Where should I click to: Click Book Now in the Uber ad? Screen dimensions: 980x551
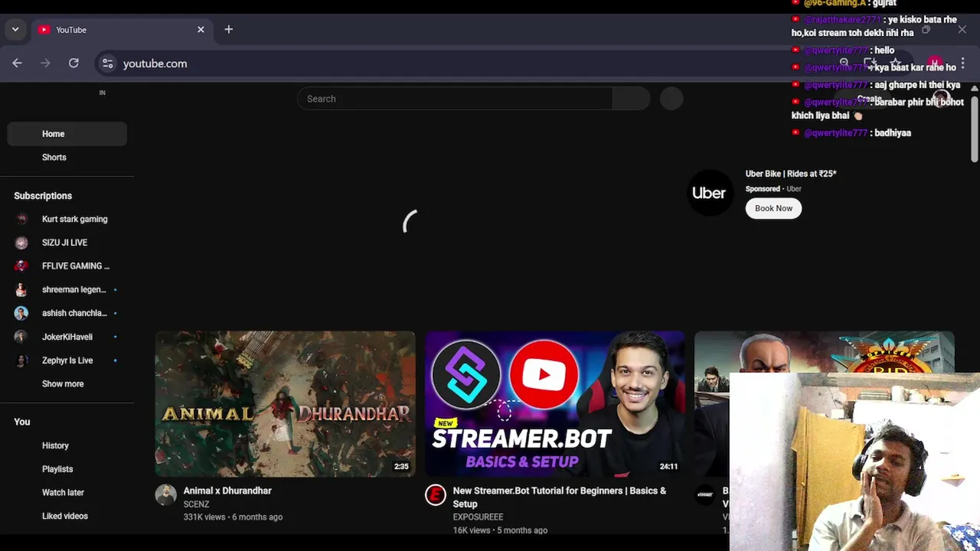[x=773, y=208]
